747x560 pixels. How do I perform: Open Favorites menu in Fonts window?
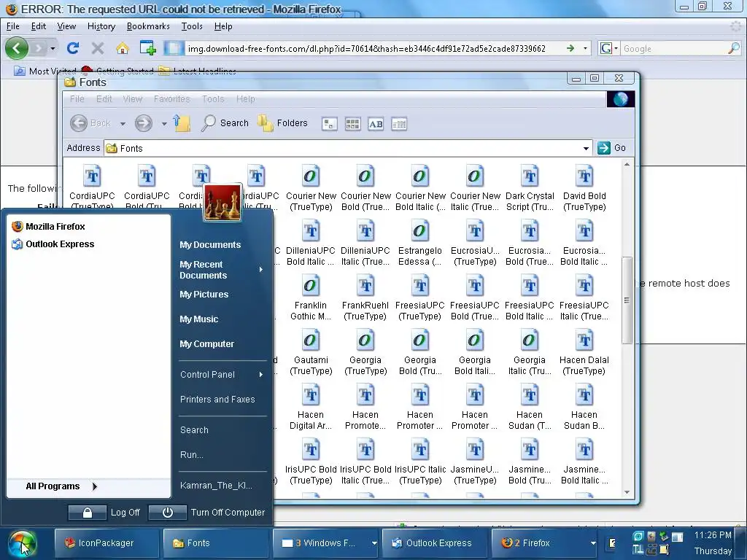pyautogui.click(x=172, y=99)
